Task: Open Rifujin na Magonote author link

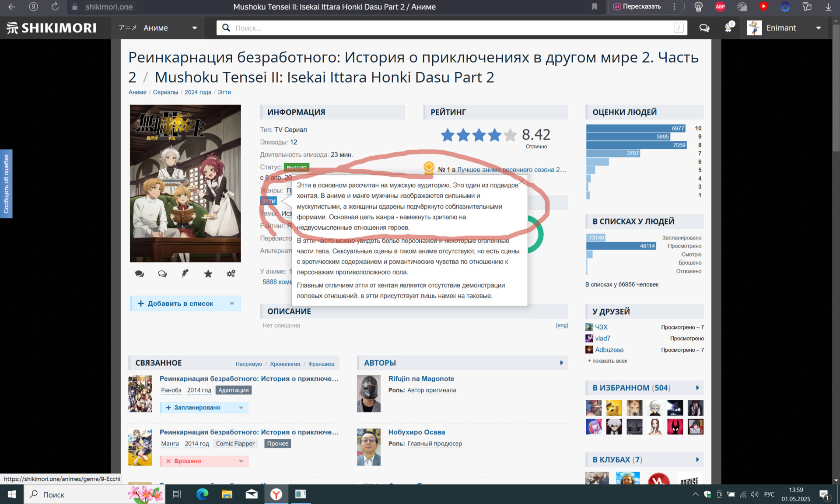Action: (421, 379)
